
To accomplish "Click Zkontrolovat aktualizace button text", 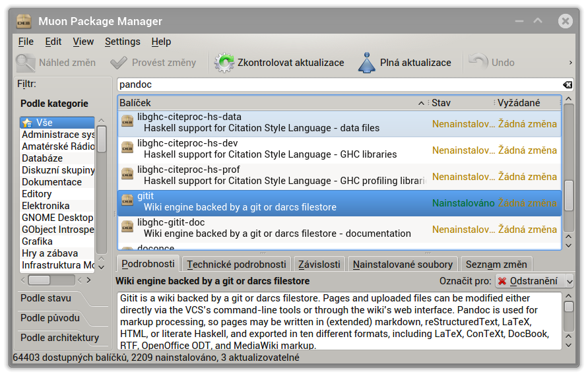I will click(x=290, y=63).
